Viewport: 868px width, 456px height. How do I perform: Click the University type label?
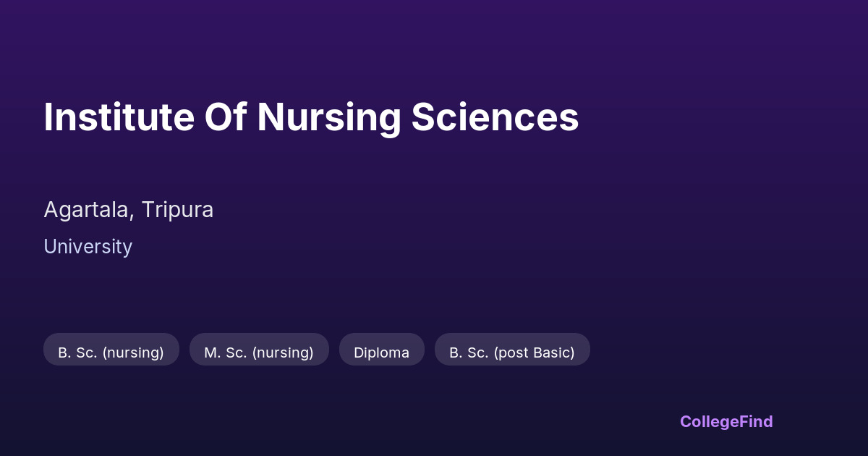click(x=88, y=247)
